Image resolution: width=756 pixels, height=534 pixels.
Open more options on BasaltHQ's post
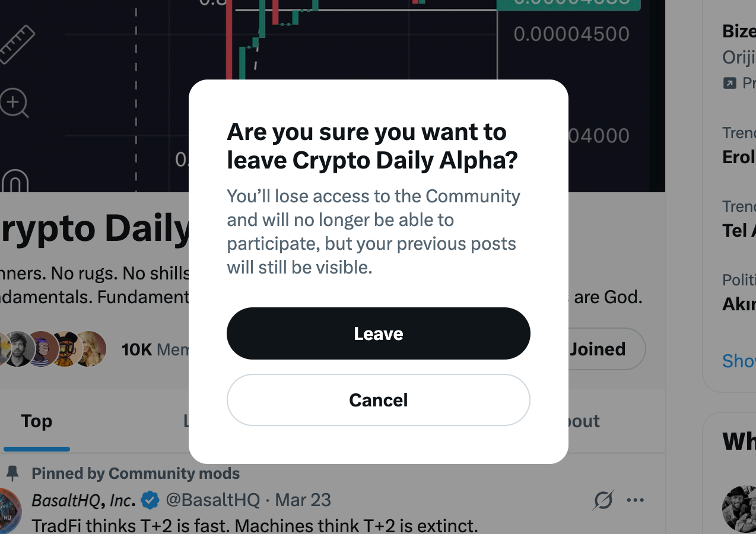(636, 500)
